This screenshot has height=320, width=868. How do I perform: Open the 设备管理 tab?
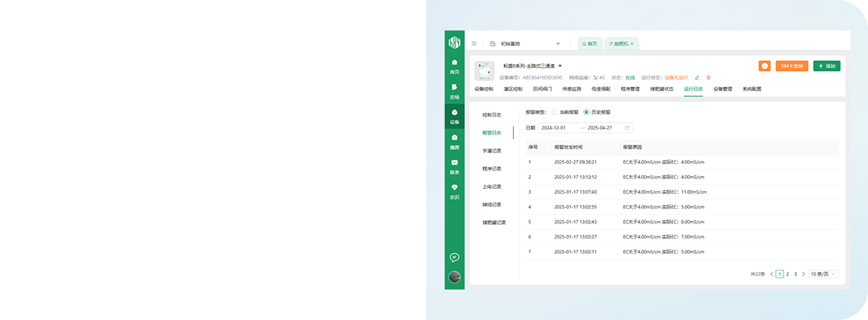pyautogui.click(x=723, y=88)
